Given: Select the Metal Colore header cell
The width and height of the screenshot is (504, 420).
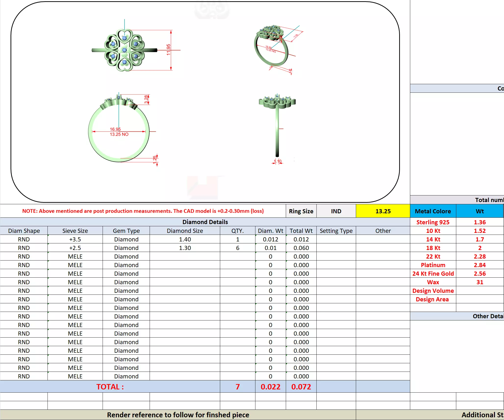Looking at the screenshot, I should point(433,211).
